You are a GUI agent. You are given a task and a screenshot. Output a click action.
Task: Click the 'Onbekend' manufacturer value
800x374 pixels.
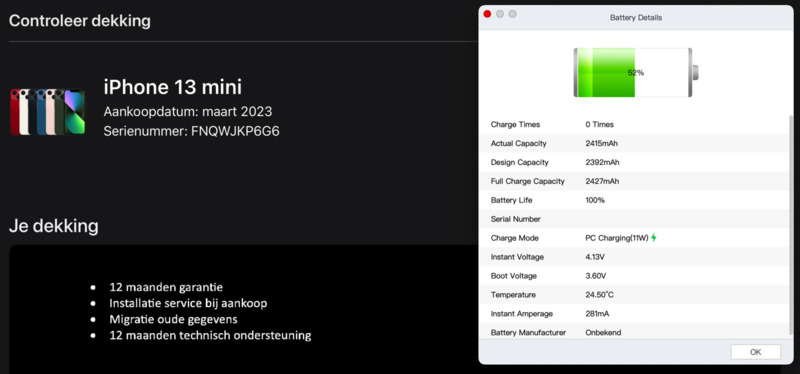tap(603, 332)
